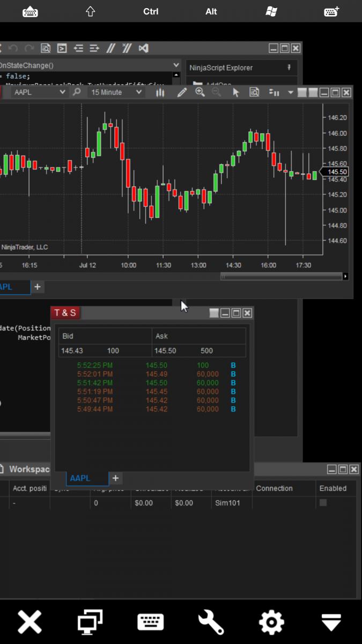Screen dimensions: 362x644
Task: Click the gray link square in T&S window
Action: (214, 313)
